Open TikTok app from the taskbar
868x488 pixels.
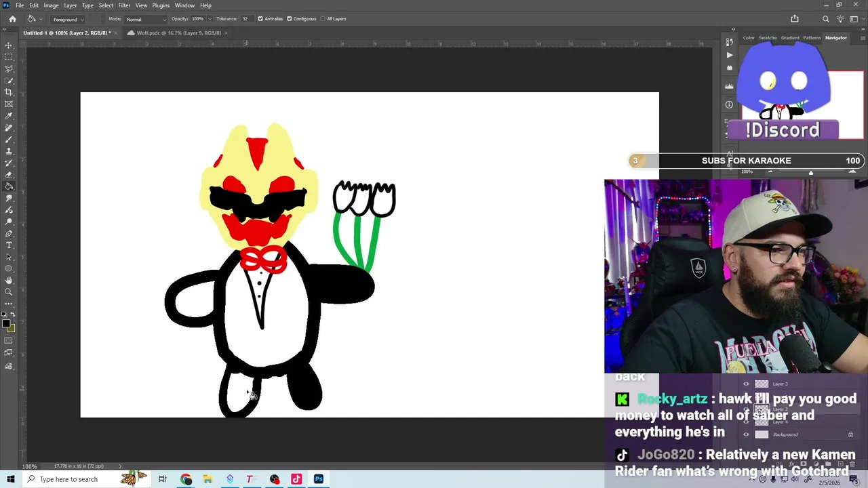tap(296, 479)
